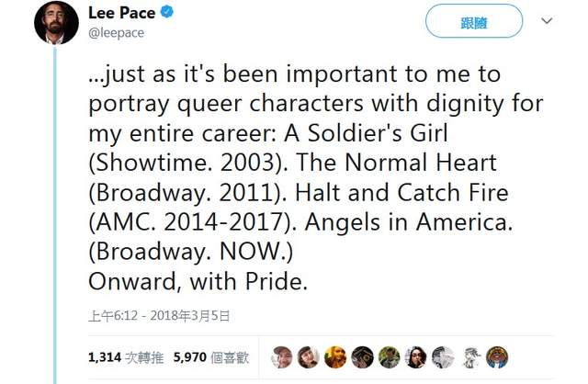Open the @leepace handle link
The height and width of the screenshot is (384, 588).
pyautogui.click(x=116, y=33)
